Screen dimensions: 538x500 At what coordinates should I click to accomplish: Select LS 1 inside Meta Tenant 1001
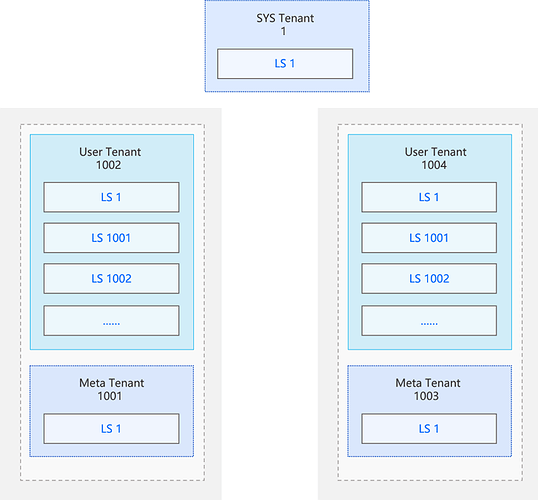pos(111,429)
